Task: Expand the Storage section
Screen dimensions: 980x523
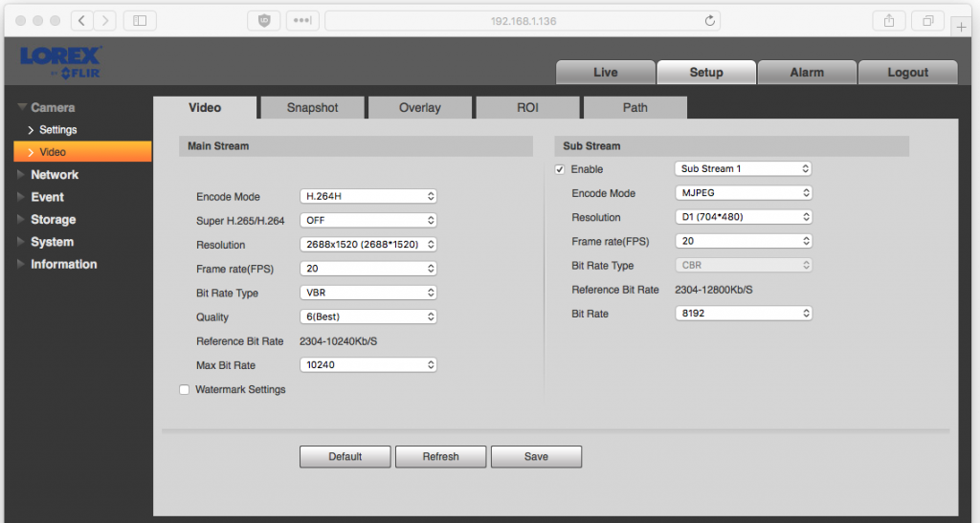Action: [47, 220]
